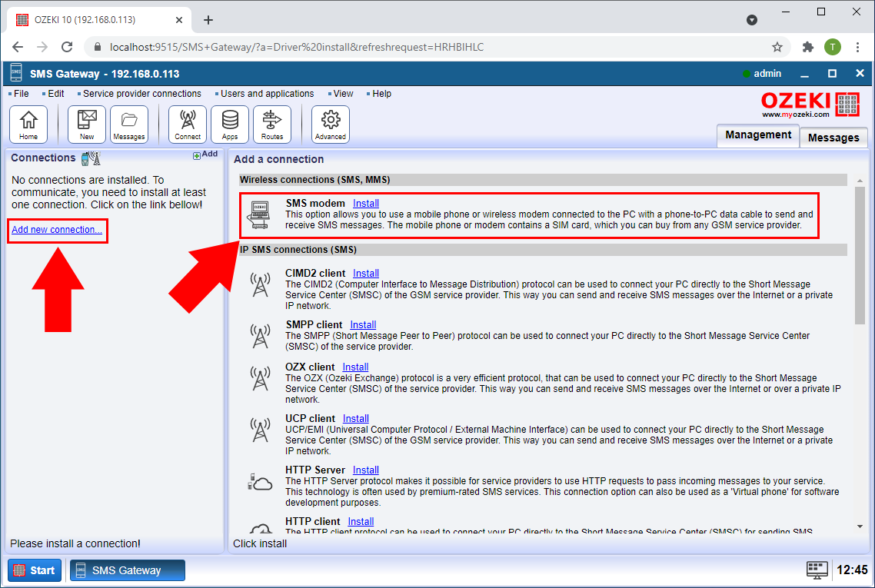Open the browser extensions puzzle icon
The image size is (875, 588).
click(807, 47)
